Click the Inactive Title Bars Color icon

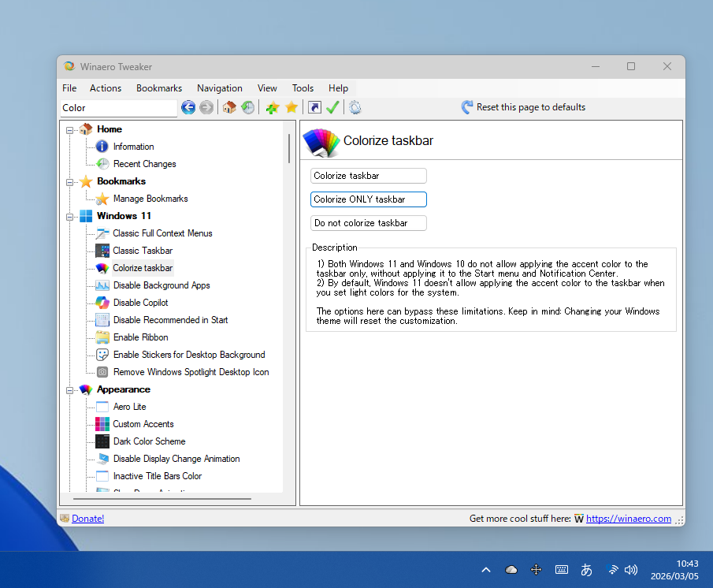coord(102,476)
